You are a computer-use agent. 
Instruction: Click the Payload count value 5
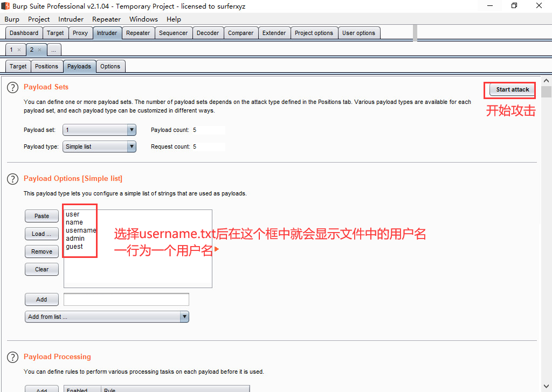click(195, 130)
